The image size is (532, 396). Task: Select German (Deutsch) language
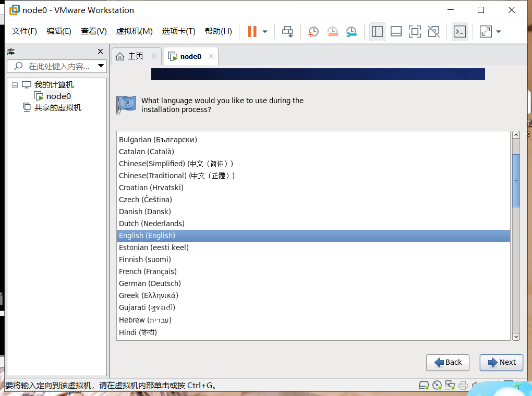(x=313, y=283)
